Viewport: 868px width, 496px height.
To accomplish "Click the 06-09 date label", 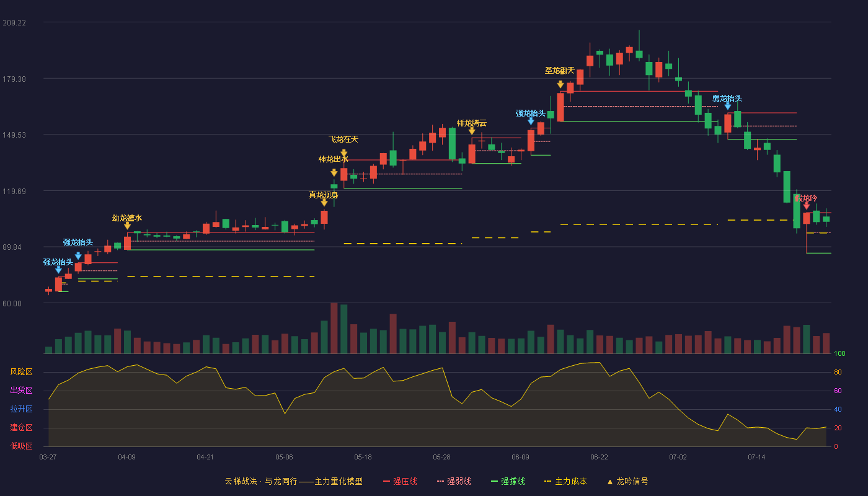I will [520, 457].
